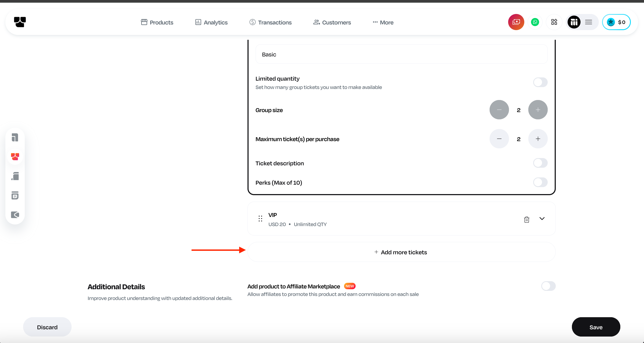Open the profile hamburger menu

click(589, 22)
